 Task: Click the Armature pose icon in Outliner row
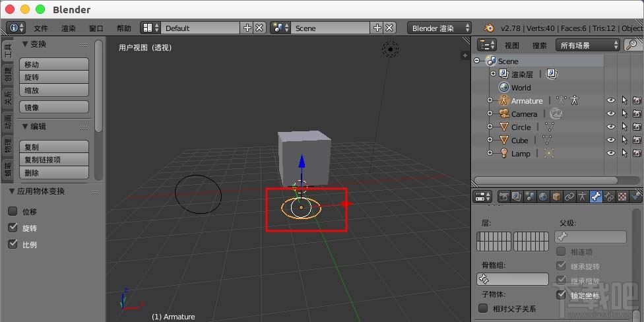574,100
